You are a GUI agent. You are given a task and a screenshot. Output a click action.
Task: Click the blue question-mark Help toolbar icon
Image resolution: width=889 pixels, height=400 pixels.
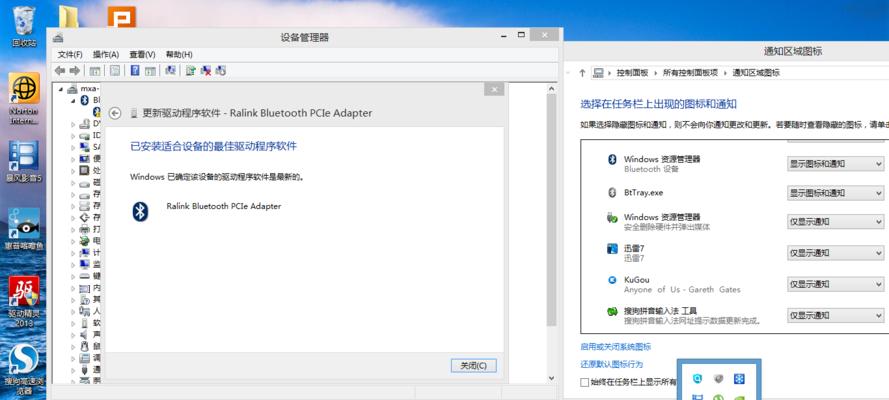click(135, 70)
